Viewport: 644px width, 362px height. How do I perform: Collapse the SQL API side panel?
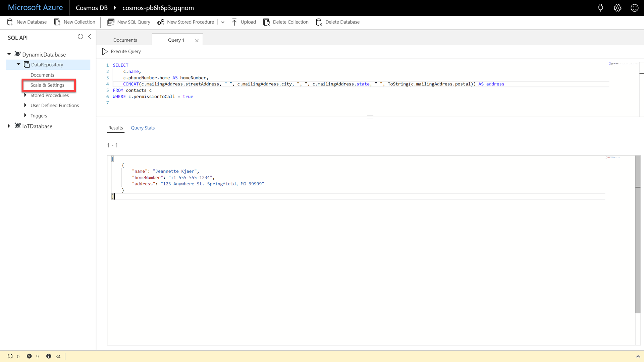(x=90, y=37)
